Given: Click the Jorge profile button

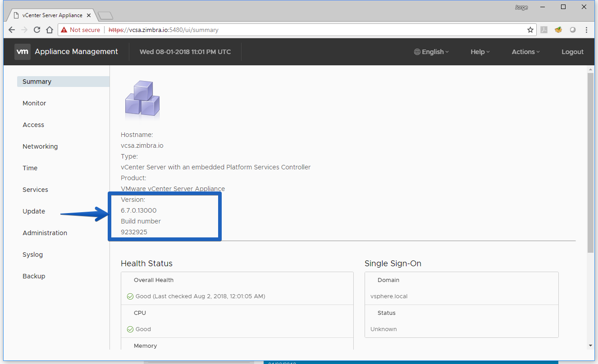Looking at the screenshot, I should click(521, 7).
